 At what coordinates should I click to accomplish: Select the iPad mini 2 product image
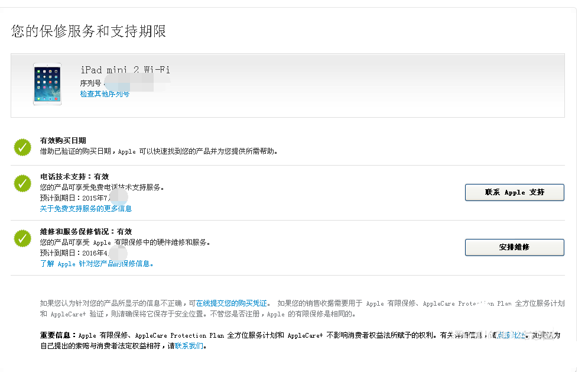47,83
